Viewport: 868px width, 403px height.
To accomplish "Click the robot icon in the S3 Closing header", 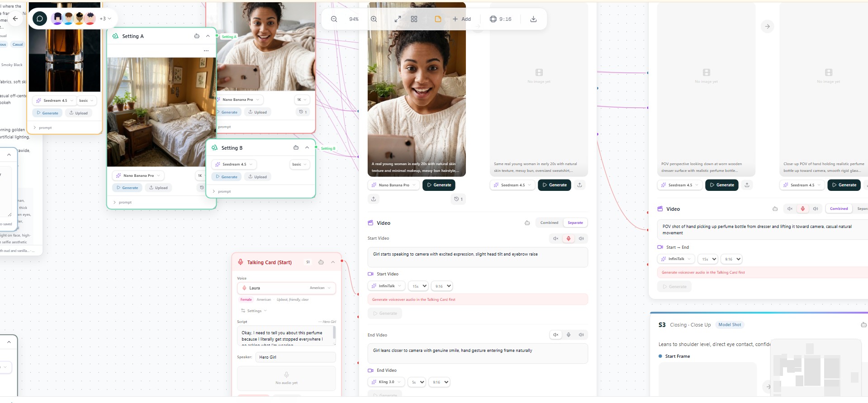I will click(863, 325).
